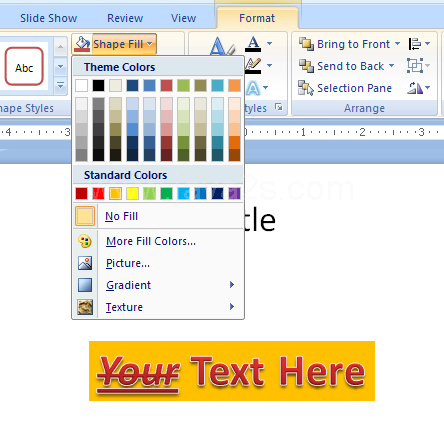444x436 pixels.
Task: Pick the purple standard color swatch
Action: [234, 193]
